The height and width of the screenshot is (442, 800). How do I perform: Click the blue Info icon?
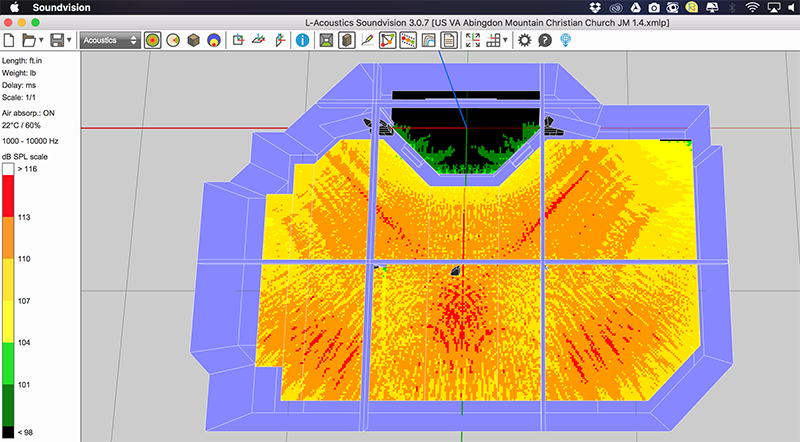tap(301, 41)
